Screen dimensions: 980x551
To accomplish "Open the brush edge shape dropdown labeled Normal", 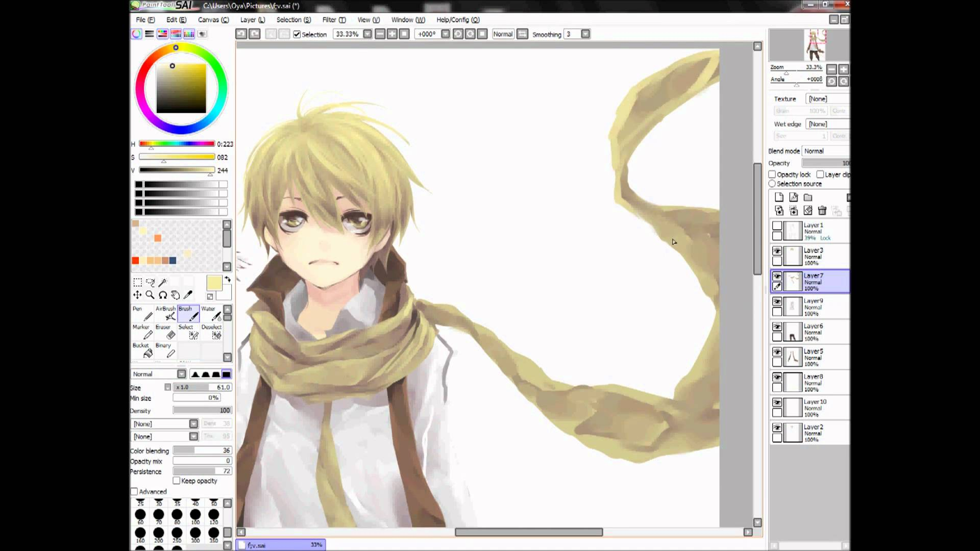I will (158, 373).
